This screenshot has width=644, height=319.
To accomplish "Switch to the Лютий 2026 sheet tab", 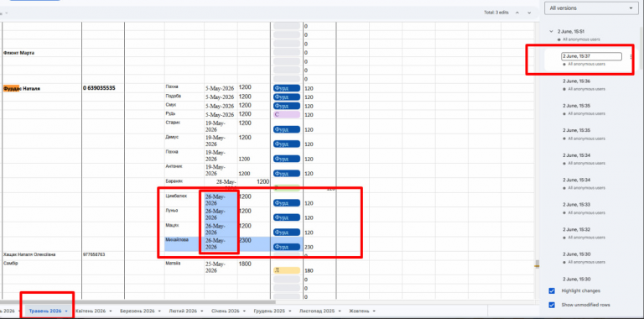I will 183,311.
